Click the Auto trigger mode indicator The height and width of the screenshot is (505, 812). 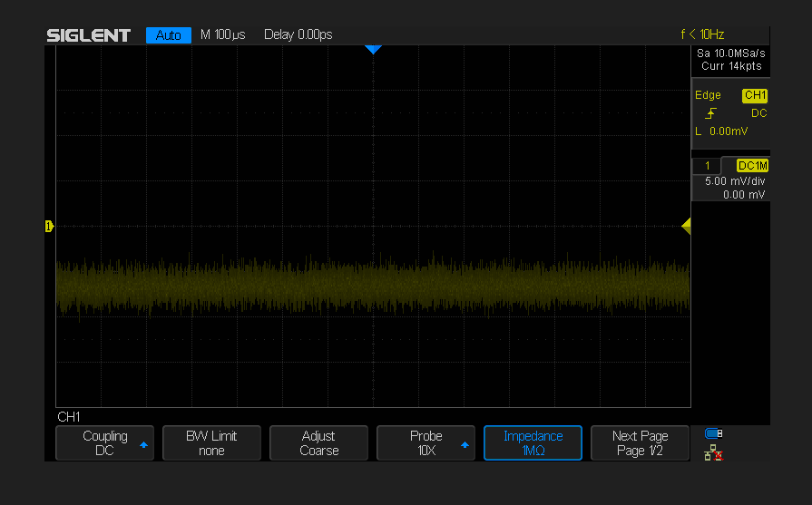click(169, 35)
